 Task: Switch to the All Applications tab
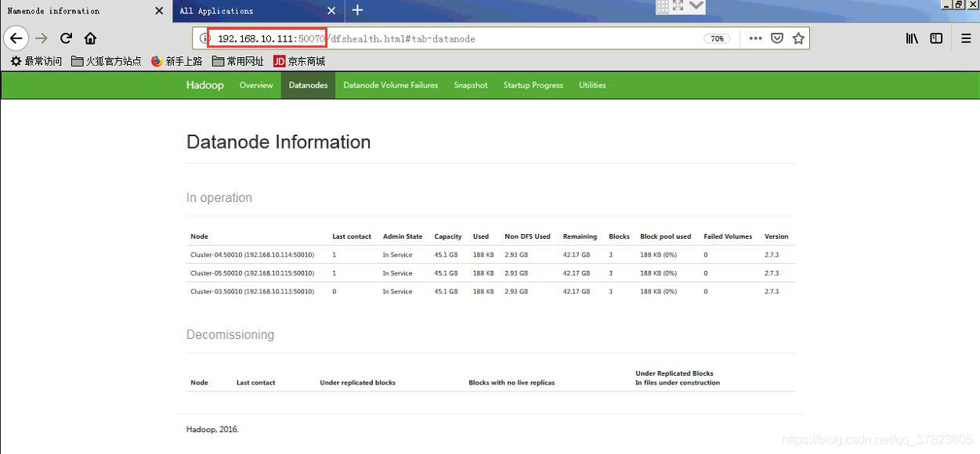(257, 11)
